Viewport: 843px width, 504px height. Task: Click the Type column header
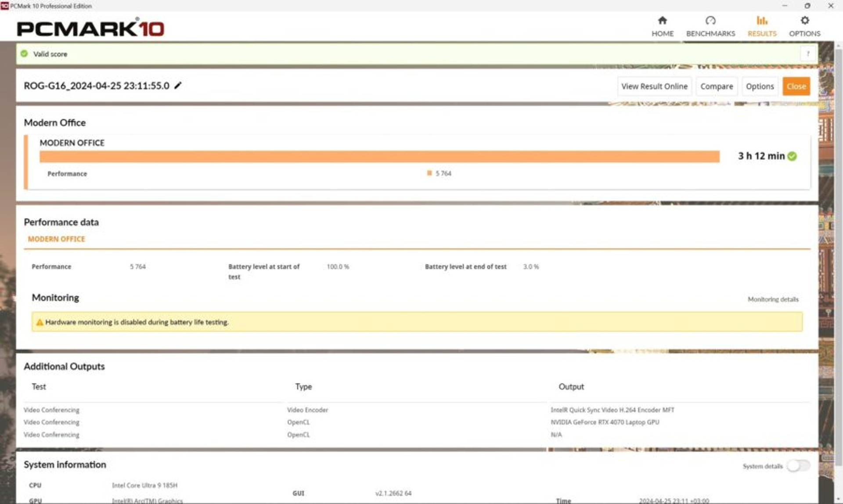(x=303, y=387)
